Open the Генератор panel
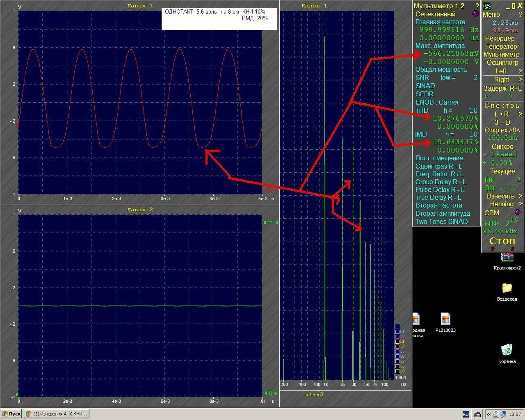Screen dimensions: 525x420 [x=502, y=46]
